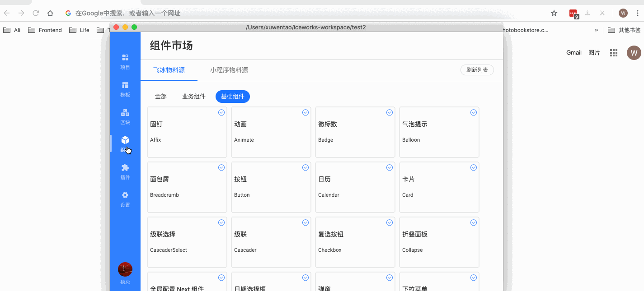Toggle the checkmark on CascaderSelect card
This screenshot has width=644, height=291.
[221, 222]
